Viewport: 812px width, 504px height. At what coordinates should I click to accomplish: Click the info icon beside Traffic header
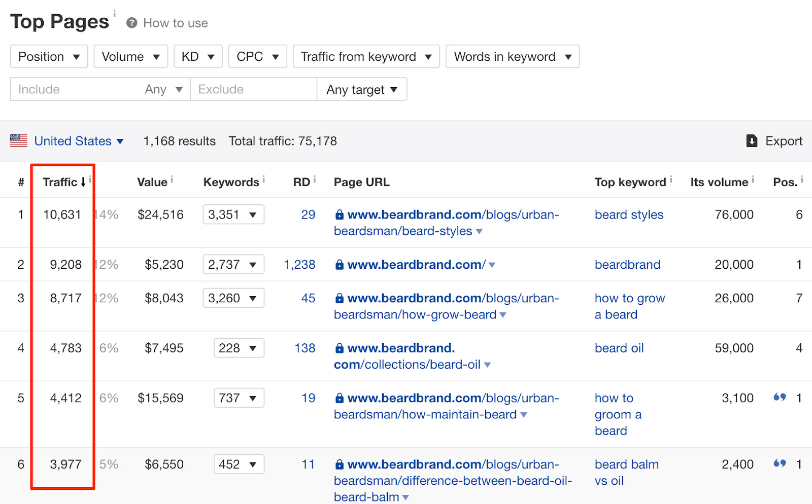pyautogui.click(x=90, y=179)
